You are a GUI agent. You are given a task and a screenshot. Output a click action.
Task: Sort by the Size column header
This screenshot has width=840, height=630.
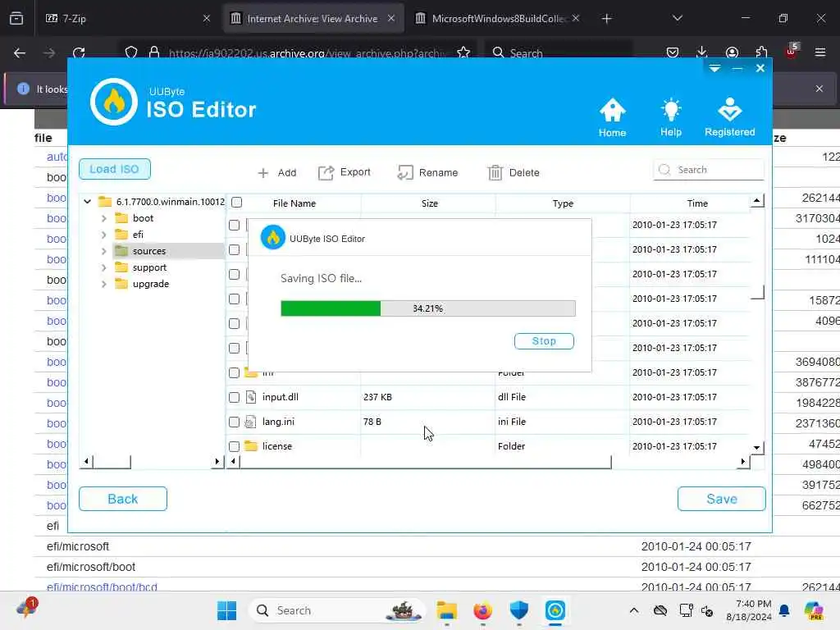pyautogui.click(x=429, y=203)
